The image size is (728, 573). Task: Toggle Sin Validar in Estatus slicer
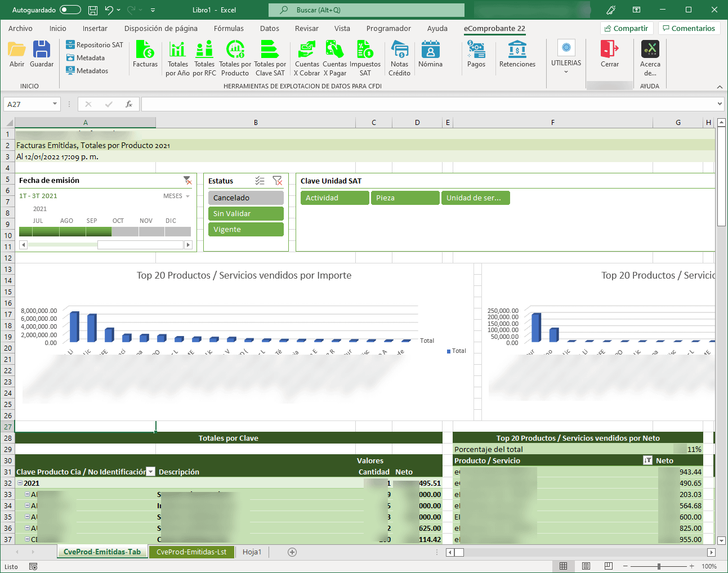pos(246,214)
